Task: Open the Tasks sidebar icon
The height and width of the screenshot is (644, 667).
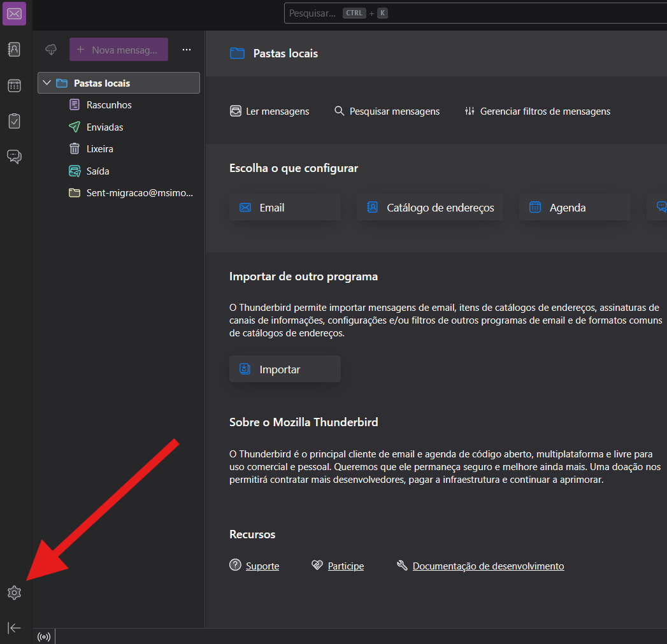Action: (x=14, y=121)
